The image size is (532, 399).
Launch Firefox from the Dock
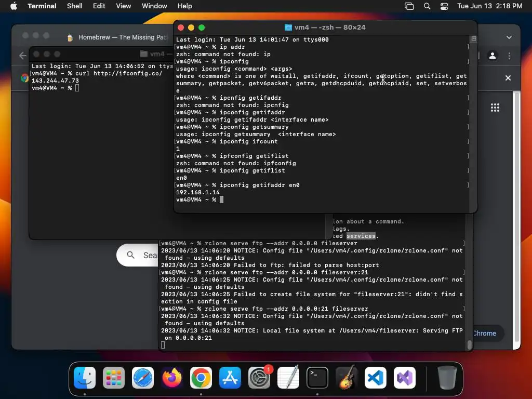(171, 378)
